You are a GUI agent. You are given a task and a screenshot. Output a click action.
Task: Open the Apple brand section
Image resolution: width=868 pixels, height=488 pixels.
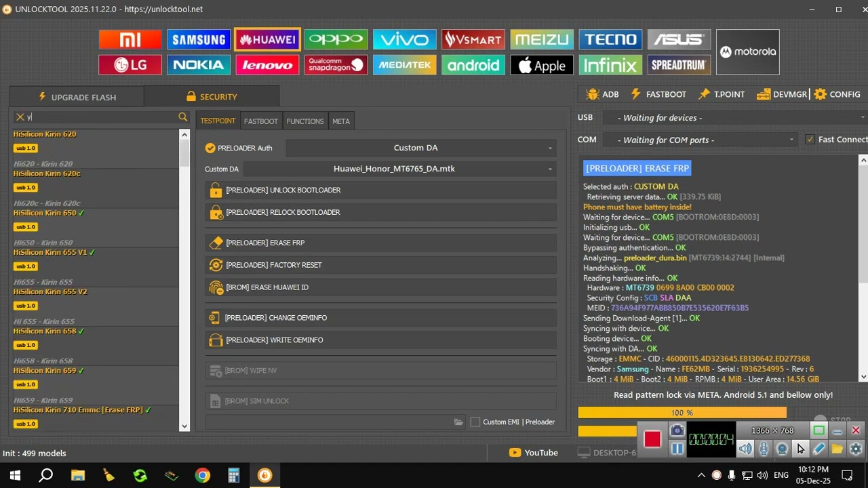tap(542, 65)
